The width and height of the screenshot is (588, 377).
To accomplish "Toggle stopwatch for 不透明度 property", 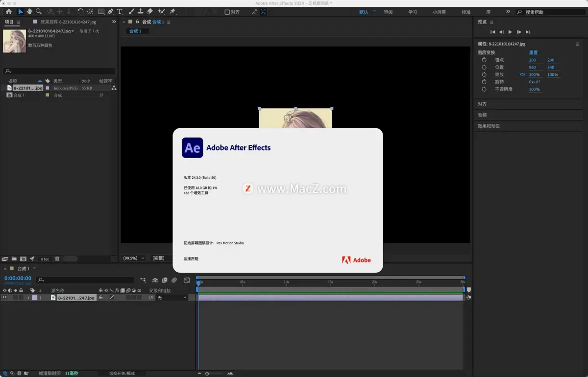I will [x=484, y=89].
